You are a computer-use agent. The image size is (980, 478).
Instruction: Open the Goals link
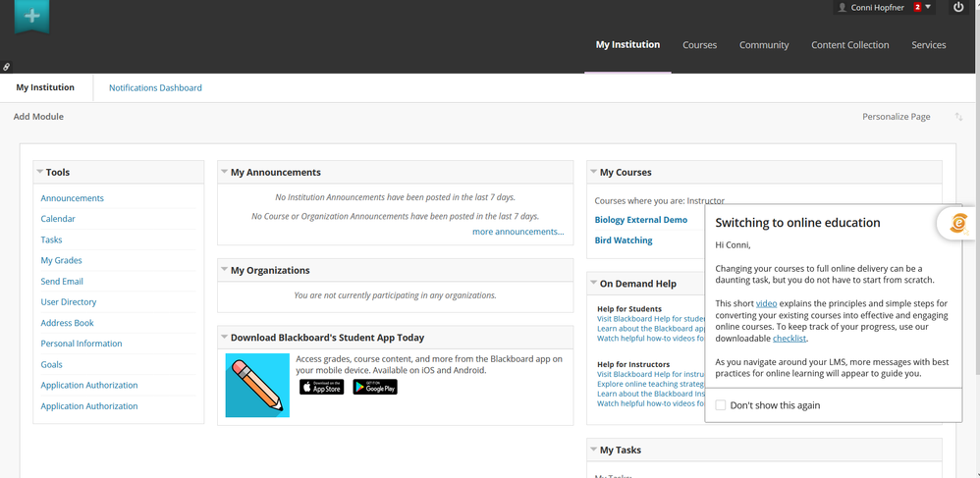[51, 364]
